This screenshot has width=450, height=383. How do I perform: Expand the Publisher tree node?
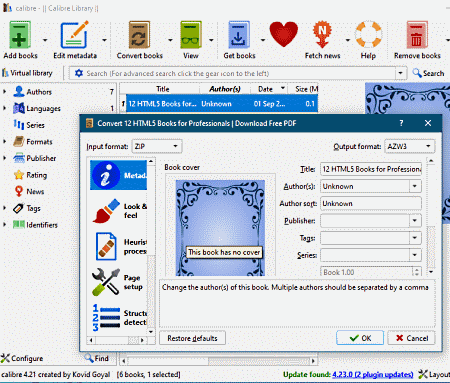(5, 158)
